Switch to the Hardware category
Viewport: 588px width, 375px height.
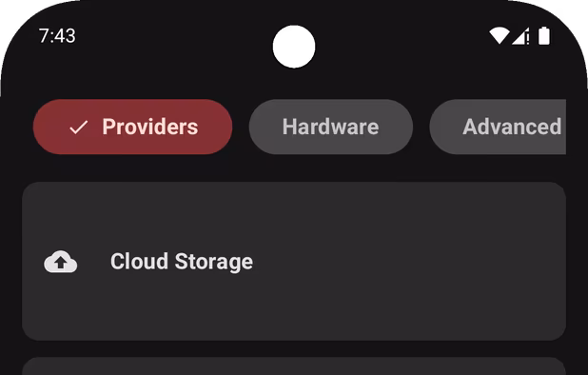(x=331, y=127)
